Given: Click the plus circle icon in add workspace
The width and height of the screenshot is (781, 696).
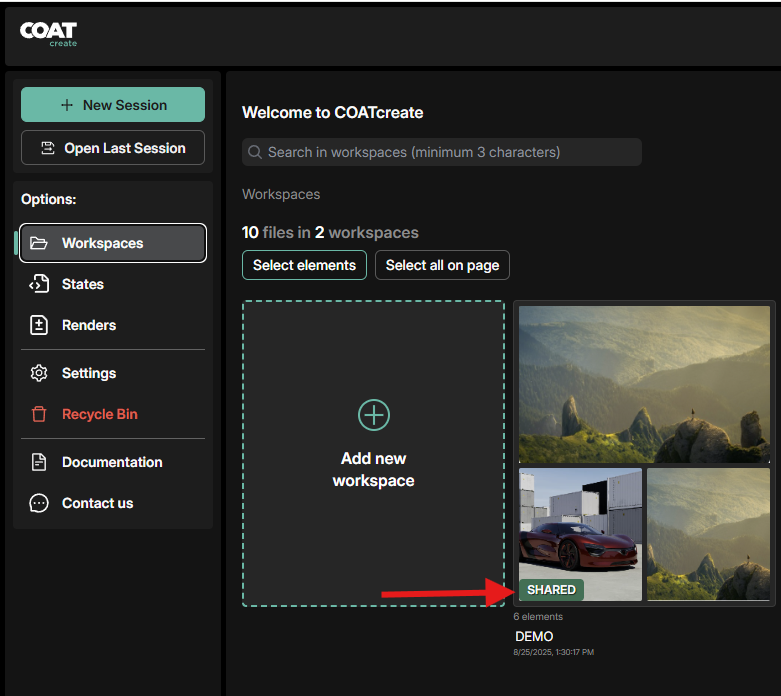Looking at the screenshot, I should point(373,415).
